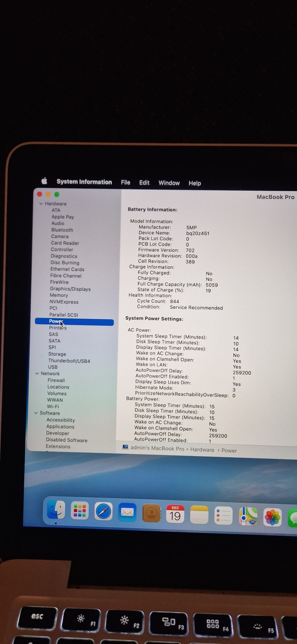
Task: Open Mail from the Dock
Action: tap(127, 512)
